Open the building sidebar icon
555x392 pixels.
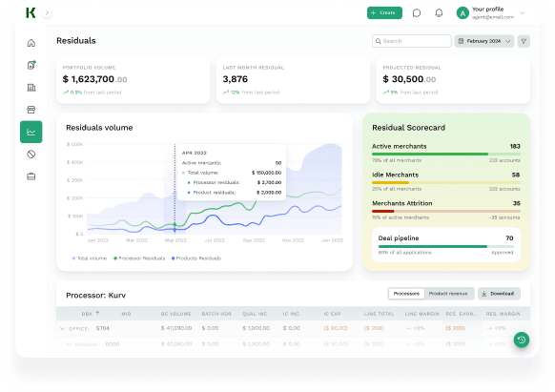[x=31, y=88]
